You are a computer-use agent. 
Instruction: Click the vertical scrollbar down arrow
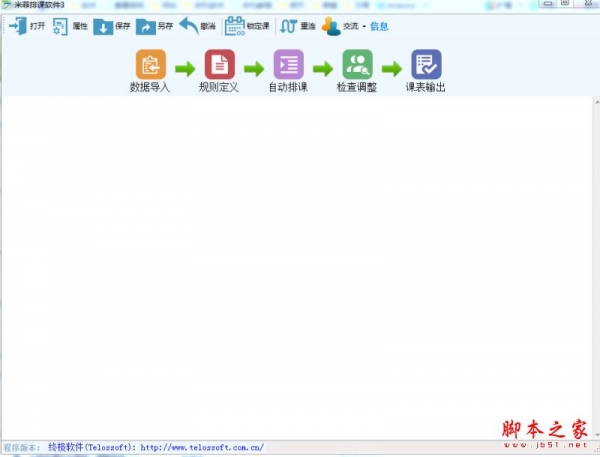[x=597, y=435]
